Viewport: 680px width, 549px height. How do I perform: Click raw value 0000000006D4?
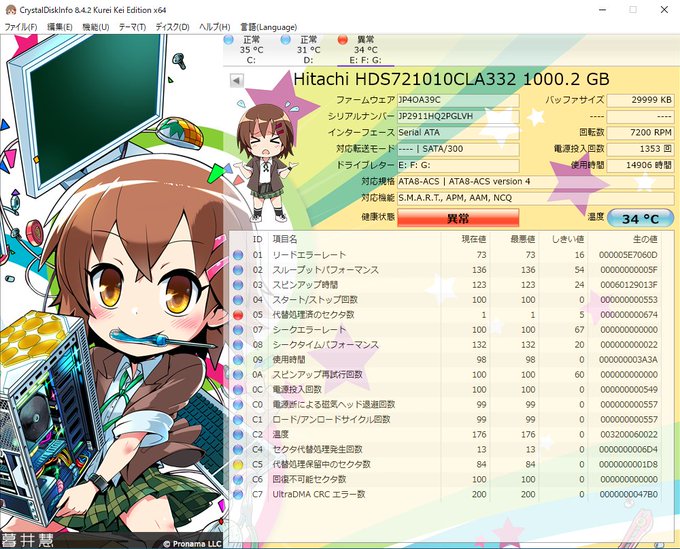coord(629,449)
